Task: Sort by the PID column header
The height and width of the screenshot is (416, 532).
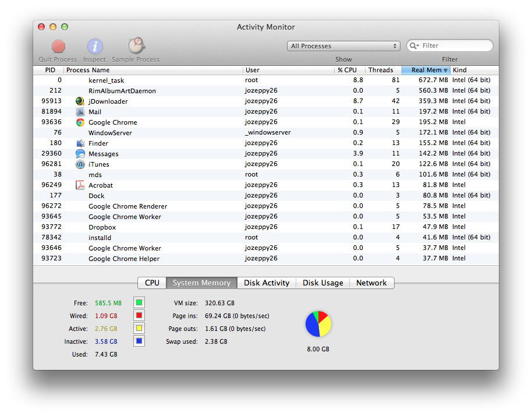Action: (x=48, y=70)
